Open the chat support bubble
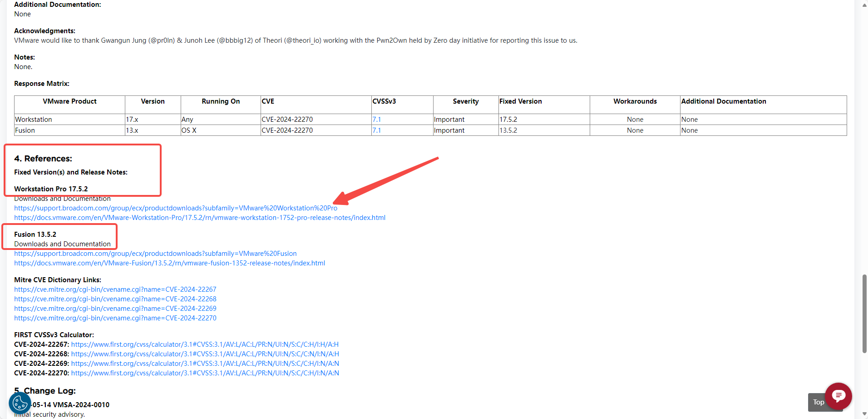Screen dimensions: 868x419 coord(838,396)
